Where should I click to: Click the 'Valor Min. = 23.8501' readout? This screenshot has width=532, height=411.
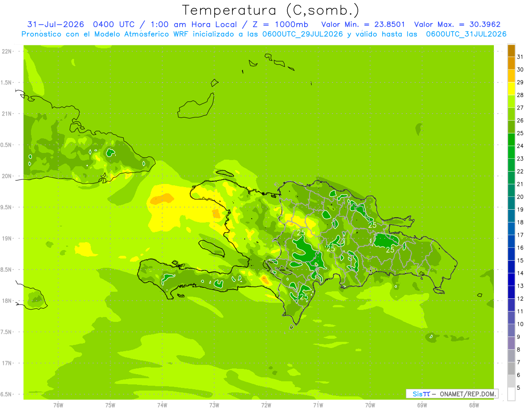click(363, 24)
